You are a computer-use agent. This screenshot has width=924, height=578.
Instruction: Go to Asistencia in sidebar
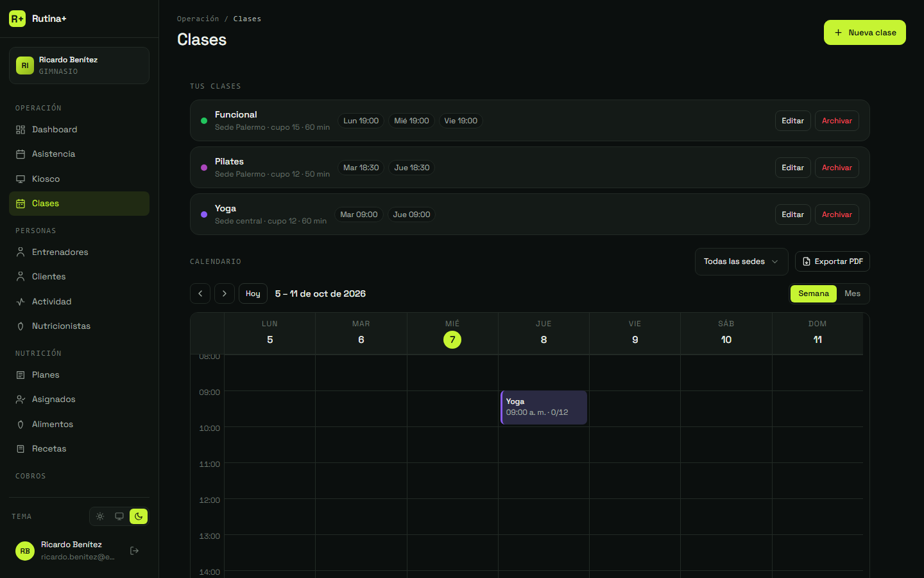coord(79,154)
